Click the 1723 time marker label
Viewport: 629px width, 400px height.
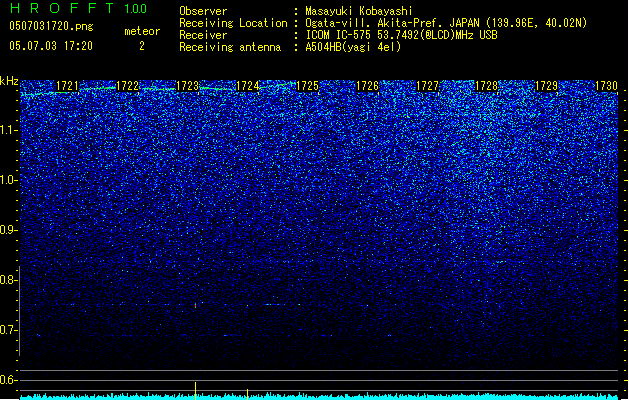tap(187, 86)
